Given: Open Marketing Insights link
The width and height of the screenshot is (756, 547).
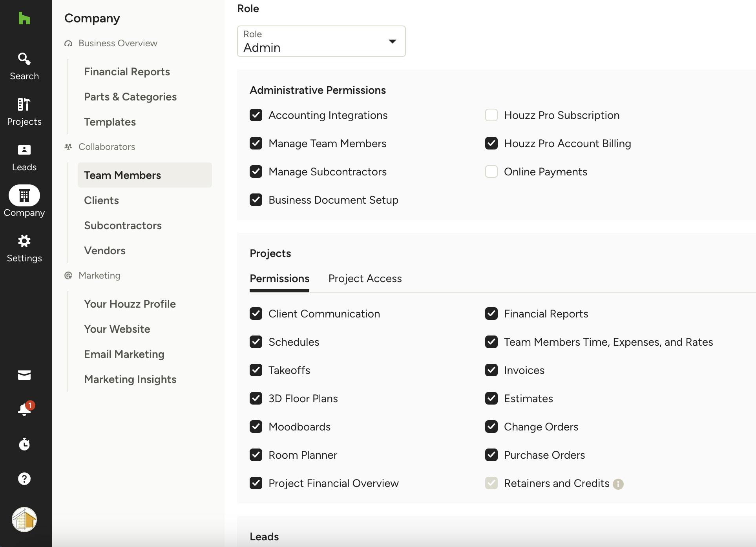Looking at the screenshot, I should point(130,379).
